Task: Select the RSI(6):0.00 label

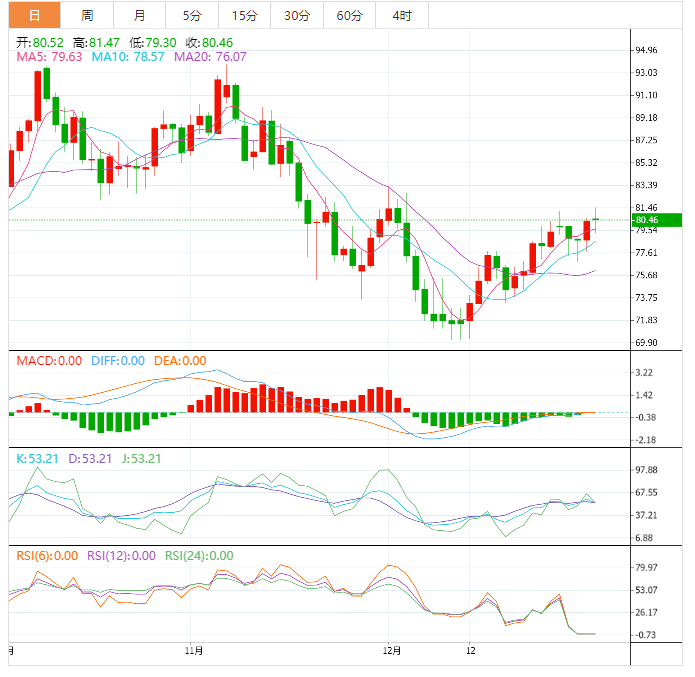Action: click(x=47, y=556)
